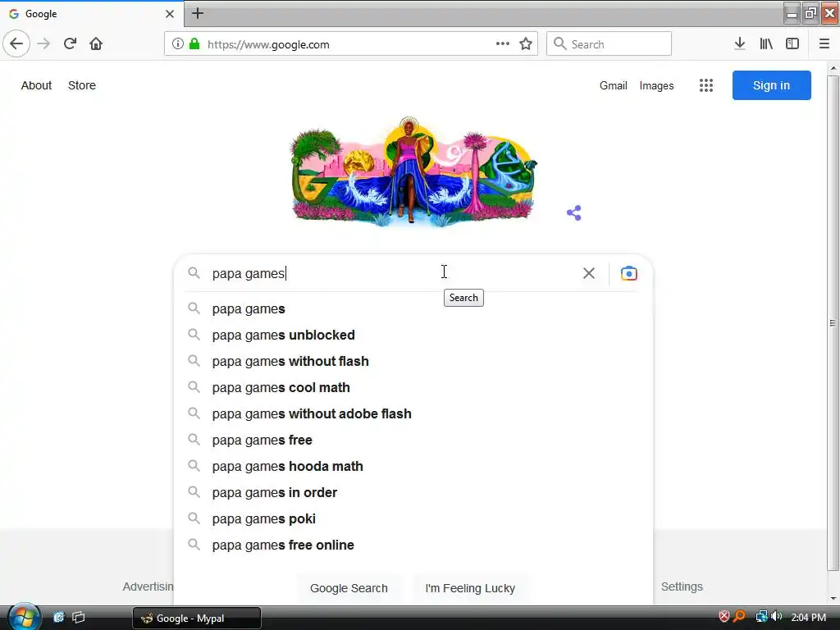Open page actions three-dot menu
The width and height of the screenshot is (840, 630).
point(503,44)
